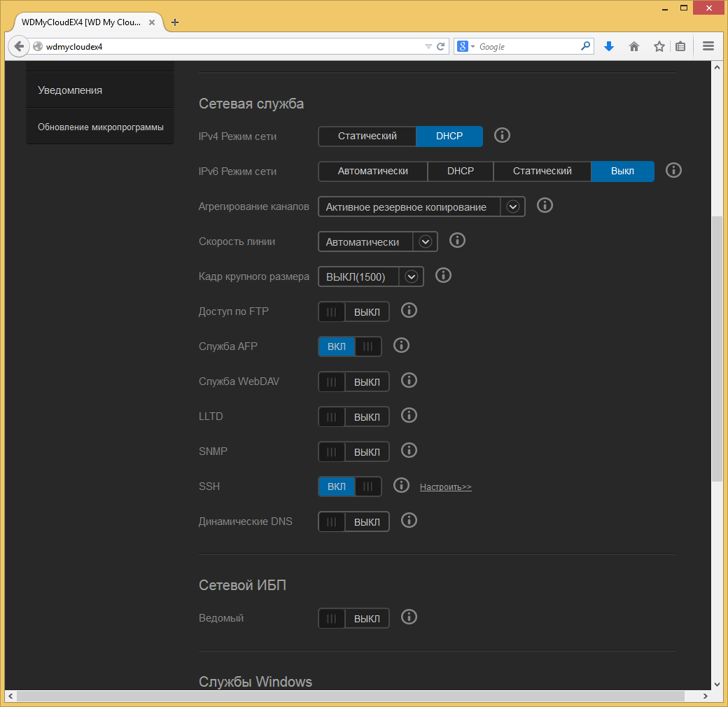Click the Настроить>> link for SSH
The width and height of the screenshot is (728, 707).
pos(445,487)
